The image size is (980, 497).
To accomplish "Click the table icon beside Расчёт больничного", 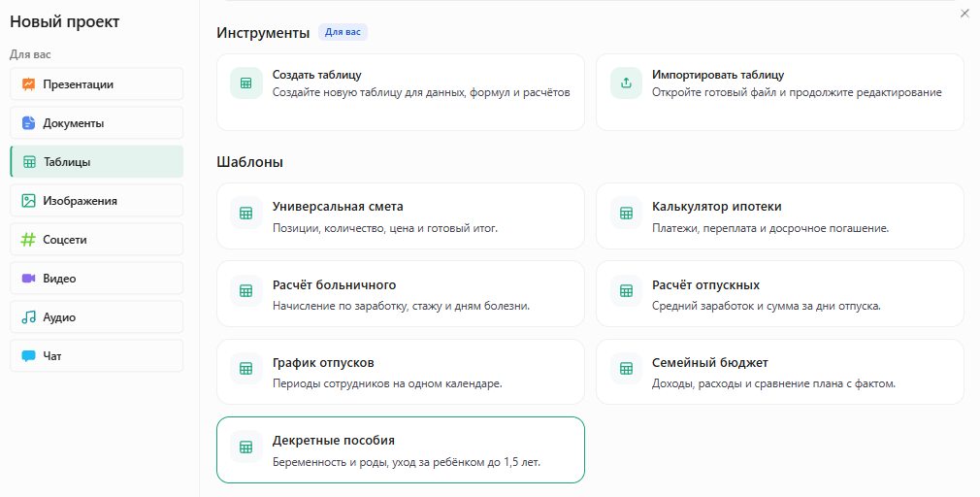I will [246, 290].
